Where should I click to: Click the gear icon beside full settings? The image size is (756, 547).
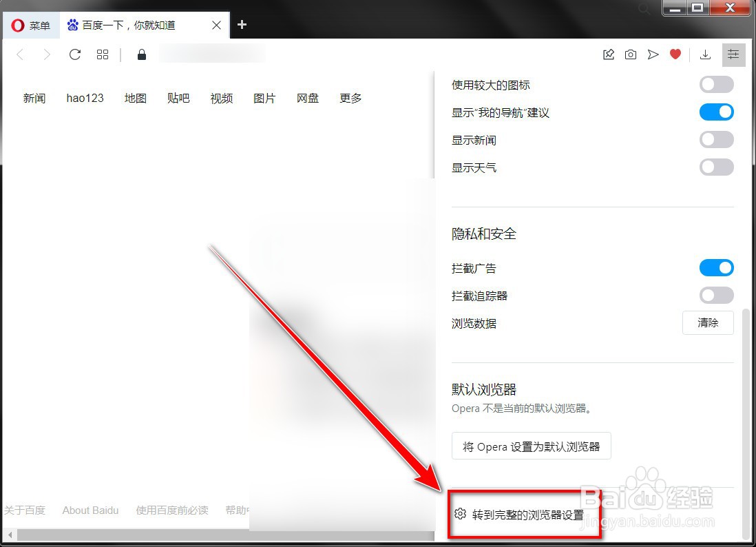460,514
